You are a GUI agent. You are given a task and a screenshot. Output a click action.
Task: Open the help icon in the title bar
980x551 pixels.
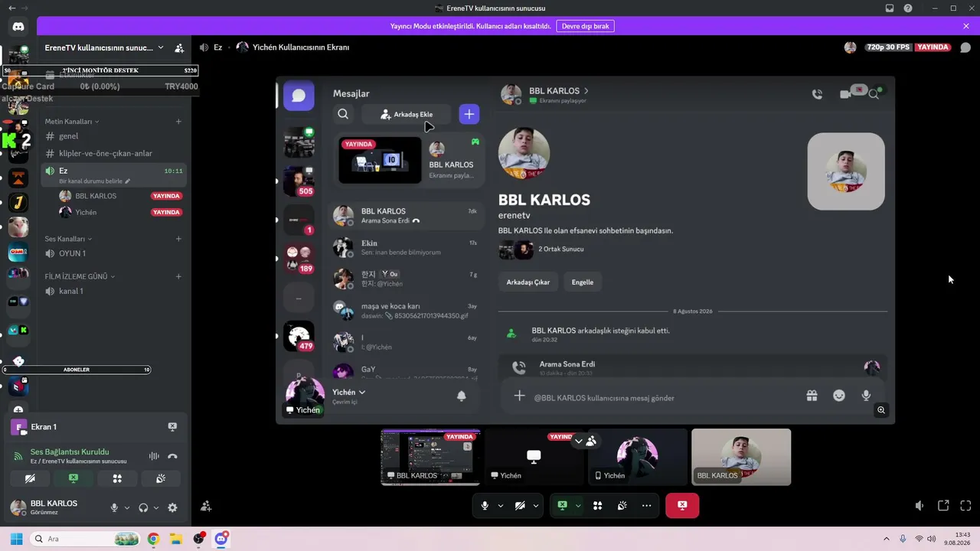point(908,8)
